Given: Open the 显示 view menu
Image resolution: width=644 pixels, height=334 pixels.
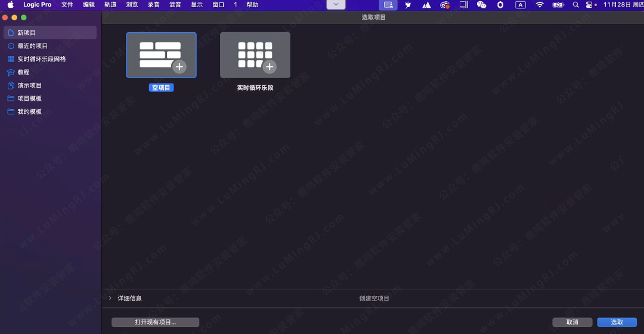Looking at the screenshot, I should [197, 5].
